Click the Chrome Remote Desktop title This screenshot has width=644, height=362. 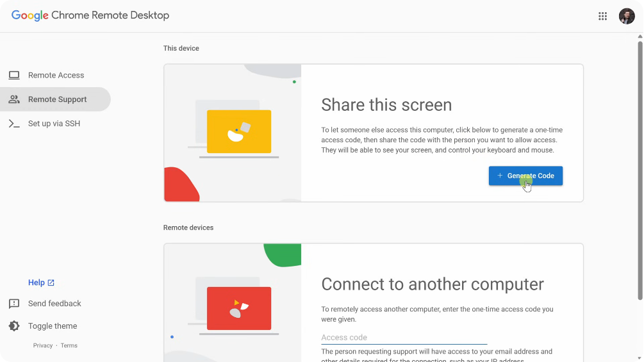110,15
